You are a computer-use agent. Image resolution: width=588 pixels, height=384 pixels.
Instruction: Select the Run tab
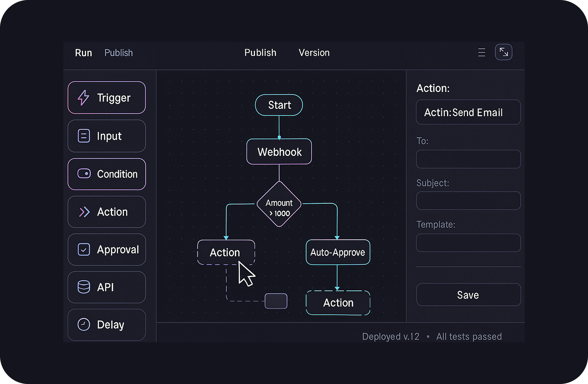83,53
